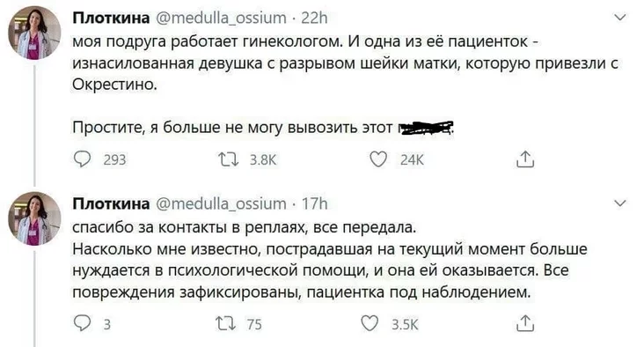The height and width of the screenshot is (347, 644).
Task: Retweet the second tweet with 75 retweets
Action: 227,324
